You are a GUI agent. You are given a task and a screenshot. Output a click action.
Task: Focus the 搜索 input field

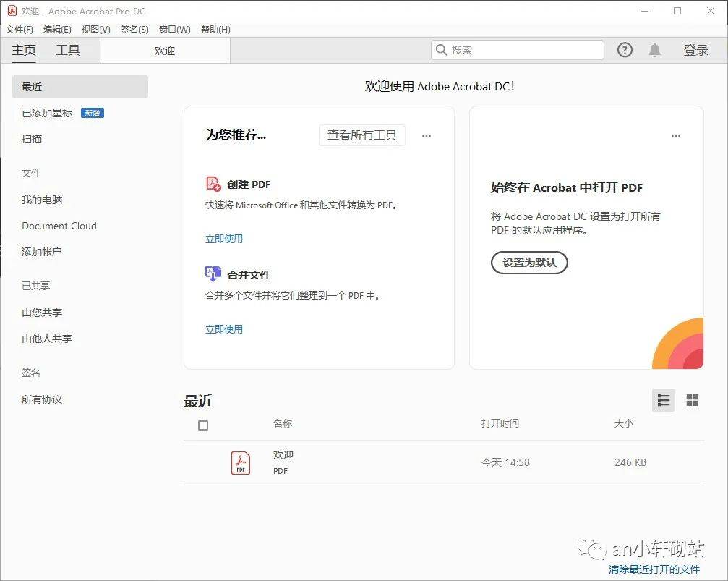518,50
